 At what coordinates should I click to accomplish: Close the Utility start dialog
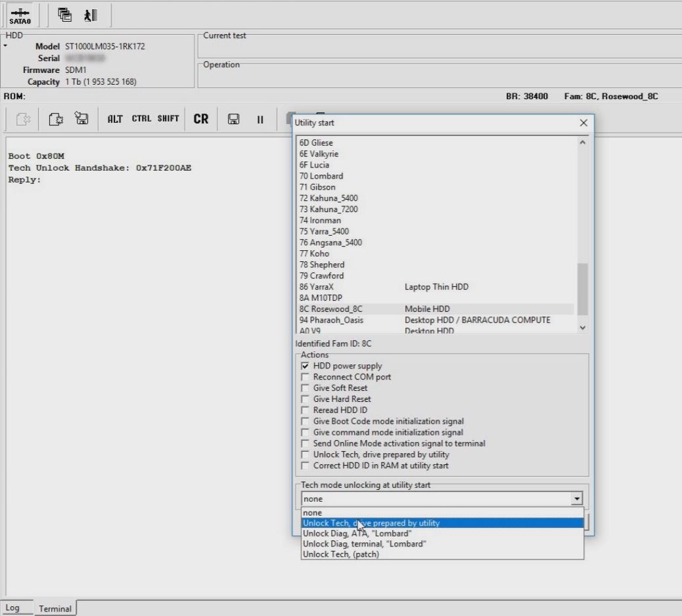583,123
